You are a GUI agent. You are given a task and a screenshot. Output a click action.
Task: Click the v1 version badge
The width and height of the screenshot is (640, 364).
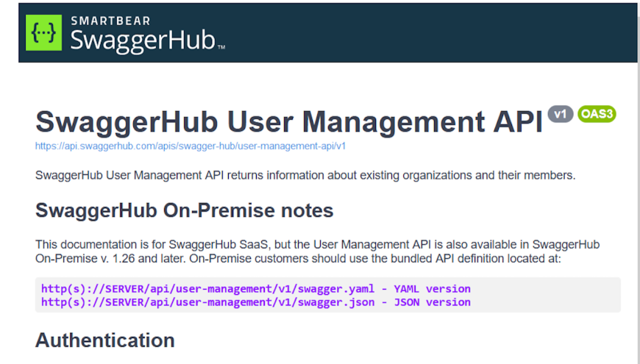(x=561, y=114)
